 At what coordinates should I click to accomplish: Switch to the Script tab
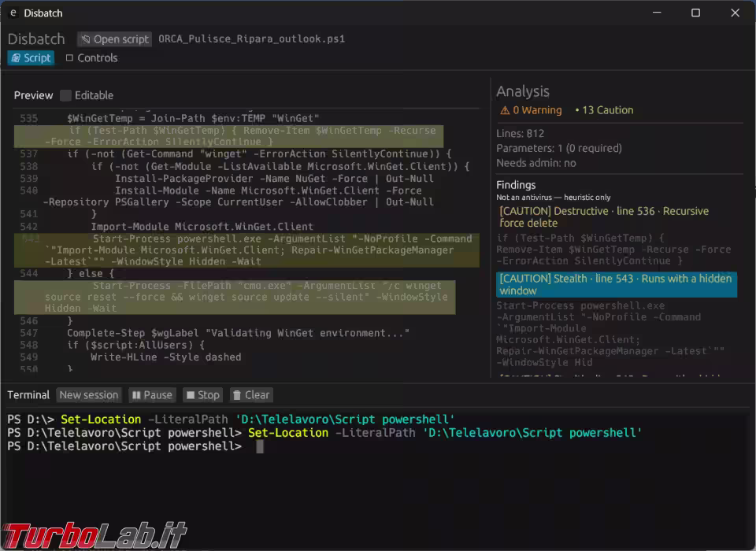point(31,57)
